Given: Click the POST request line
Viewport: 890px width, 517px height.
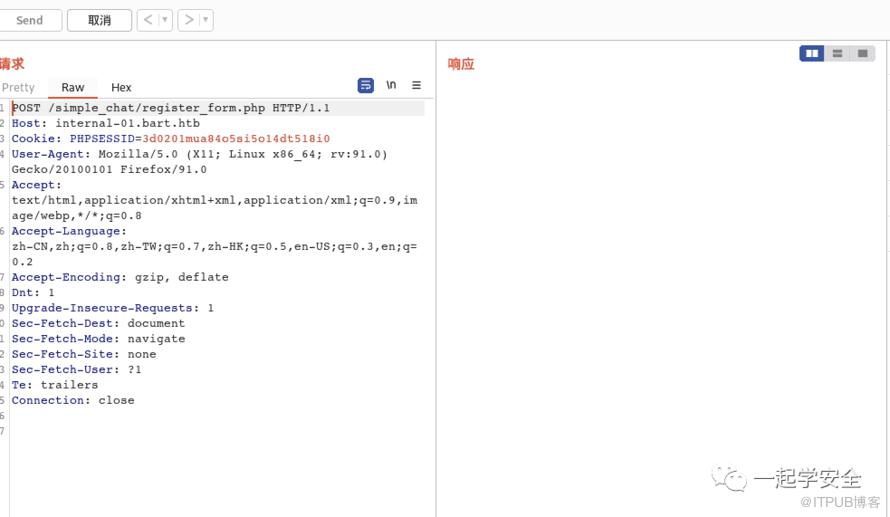Looking at the screenshot, I should pos(171,108).
